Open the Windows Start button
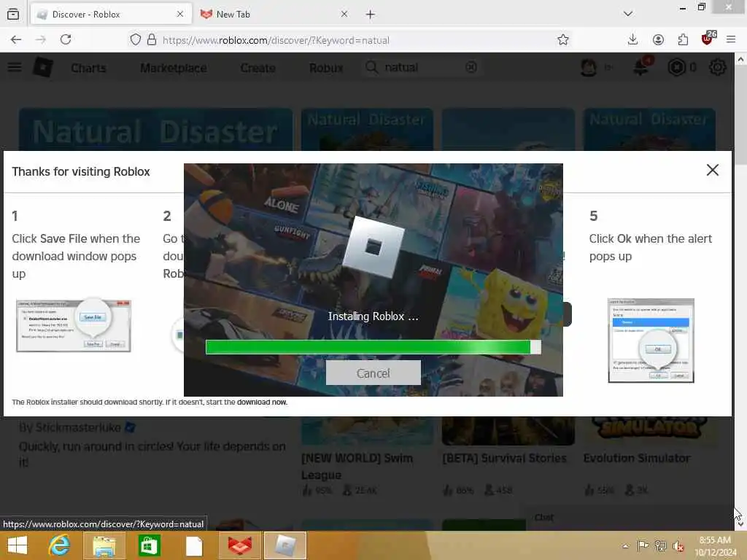This screenshot has width=747, height=560. tap(18, 545)
